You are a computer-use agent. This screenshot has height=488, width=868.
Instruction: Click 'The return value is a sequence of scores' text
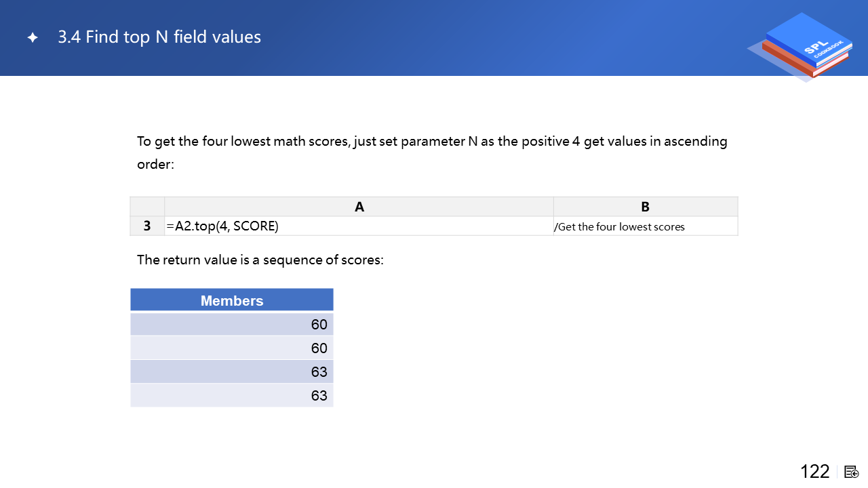coord(260,260)
